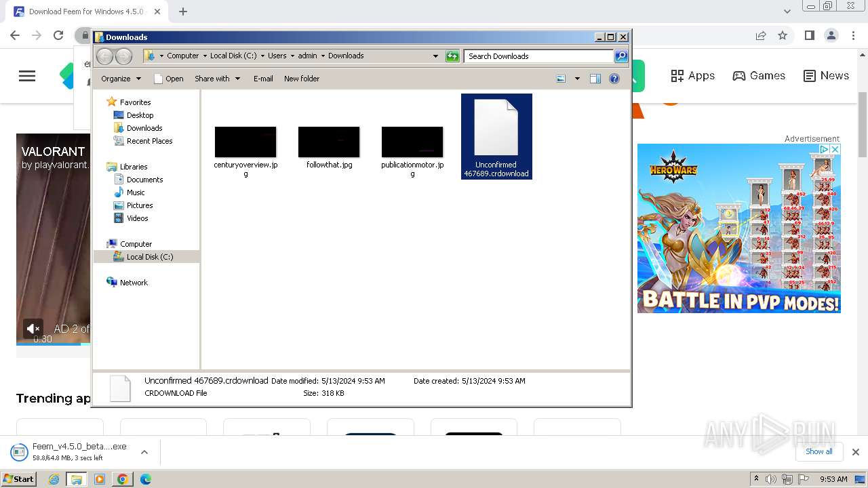The height and width of the screenshot is (488, 868).
Task: Reload the Chrome page
Action: pyautogui.click(x=58, y=35)
